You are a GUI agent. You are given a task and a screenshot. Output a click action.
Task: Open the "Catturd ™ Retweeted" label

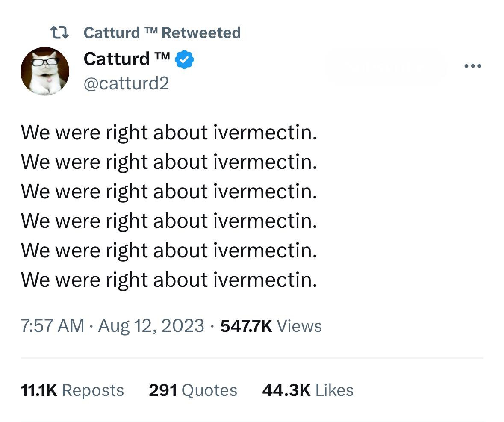tap(162, 32)
